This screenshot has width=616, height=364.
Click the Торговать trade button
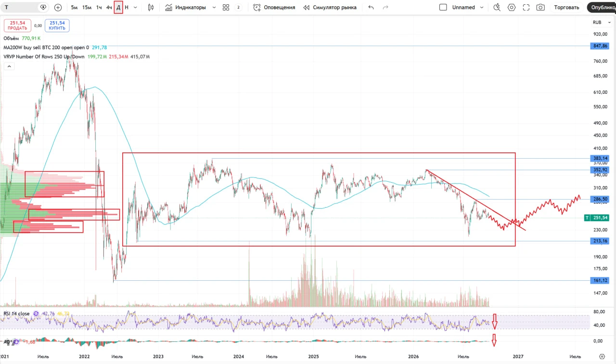(x=566, y=7)
